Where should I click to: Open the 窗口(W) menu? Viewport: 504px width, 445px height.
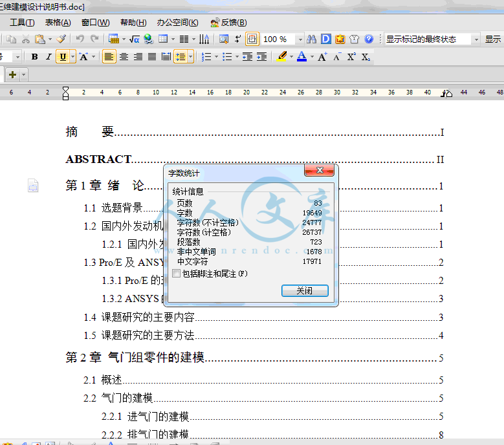(96, 23)
